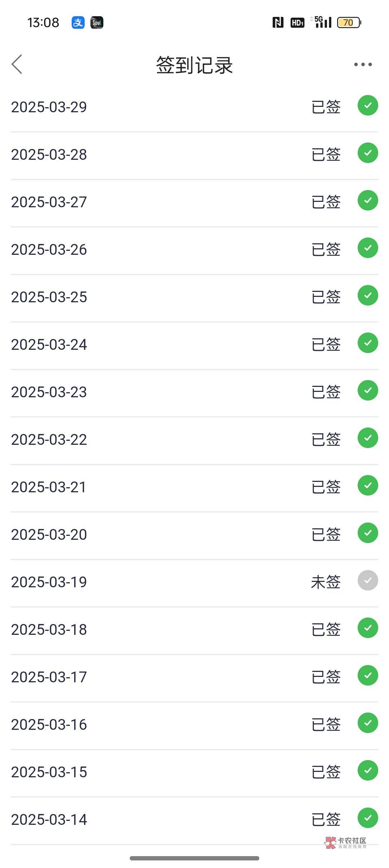Tap the 5G signal strength icon
The image size is (389, 868).
[323, 22]
